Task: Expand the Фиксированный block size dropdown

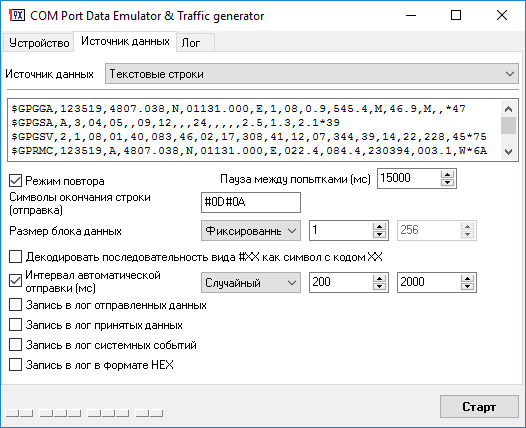Action: click(251, 231)
